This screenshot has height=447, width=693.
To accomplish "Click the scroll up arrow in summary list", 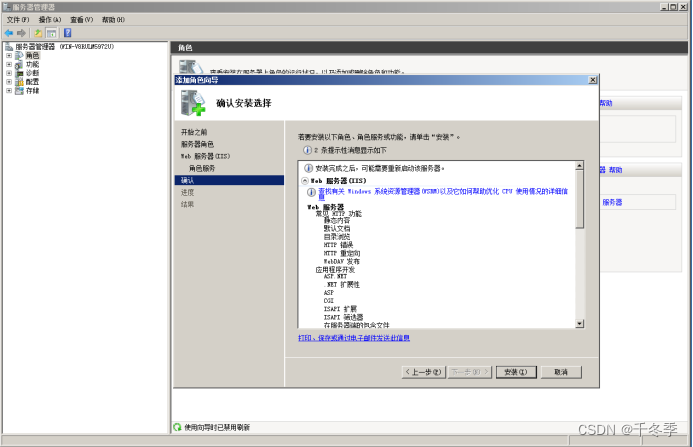I will 579,166.
